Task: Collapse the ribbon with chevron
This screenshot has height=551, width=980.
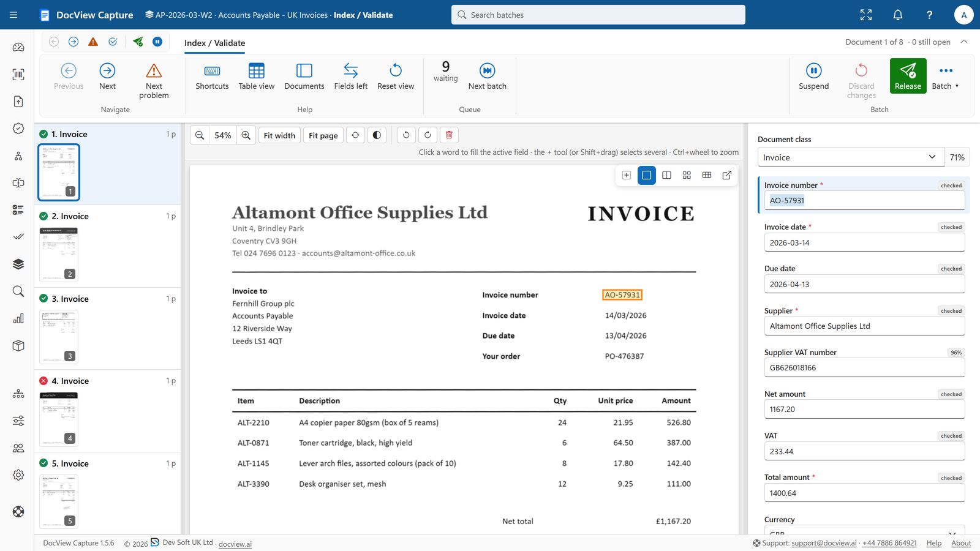Action: (x=964, y=42)
